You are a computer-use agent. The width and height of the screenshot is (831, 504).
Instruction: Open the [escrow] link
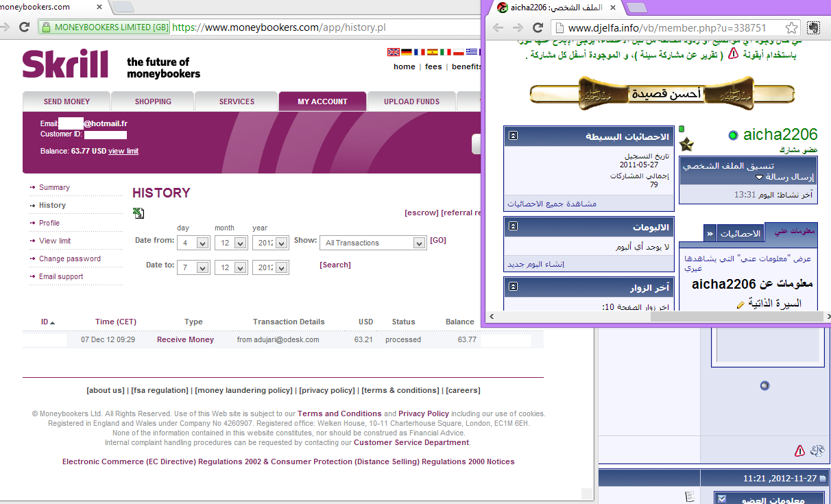422,213
